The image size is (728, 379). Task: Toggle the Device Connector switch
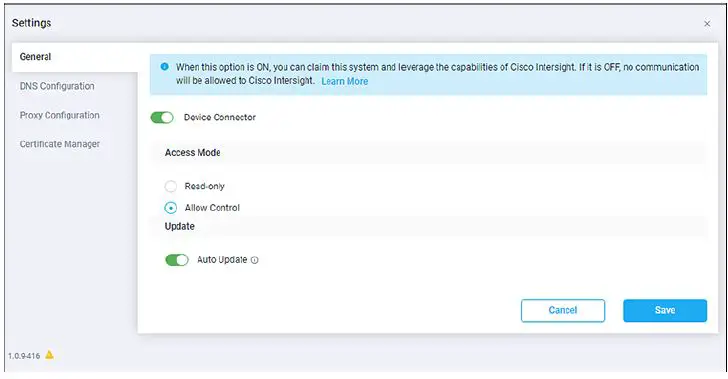[162, 118]
